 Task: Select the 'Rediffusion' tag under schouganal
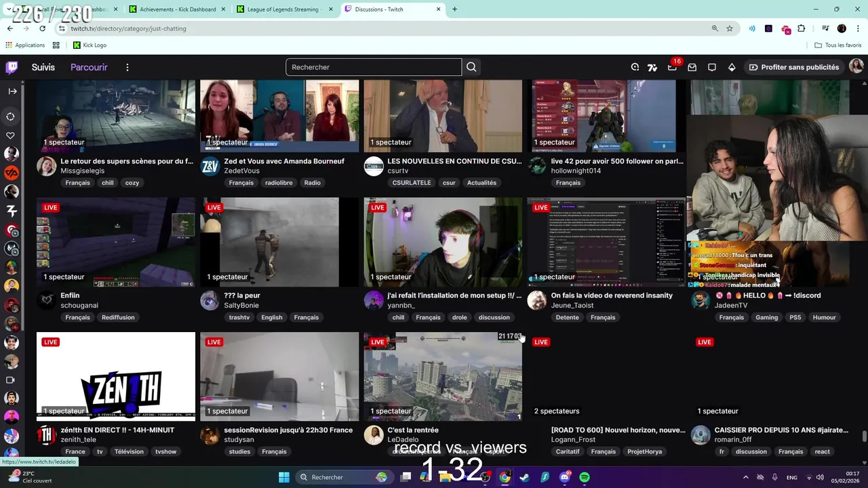(x=118, y=317)
